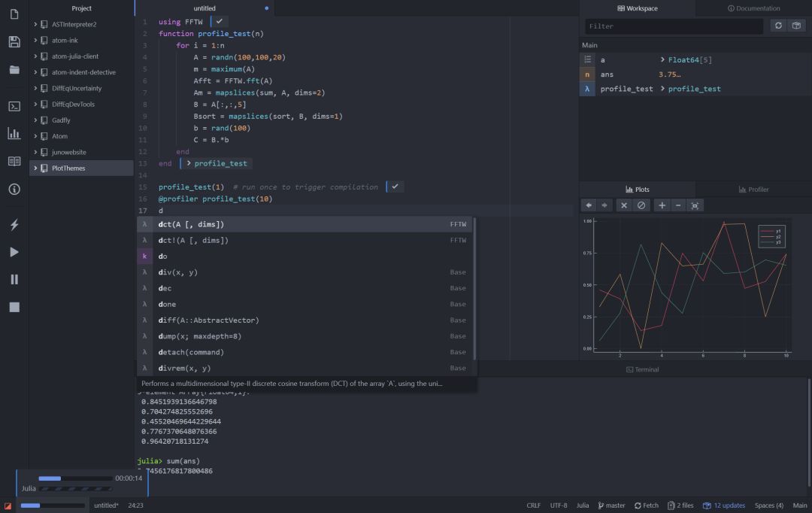
Task: Select the PlotThemes project in the tree
Action: tap(81, 168)
